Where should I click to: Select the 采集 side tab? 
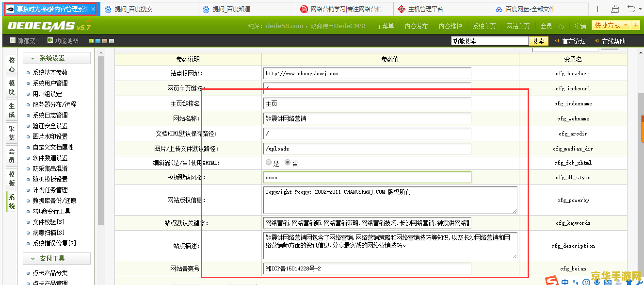pyautogui.click(x=12, y=133)
